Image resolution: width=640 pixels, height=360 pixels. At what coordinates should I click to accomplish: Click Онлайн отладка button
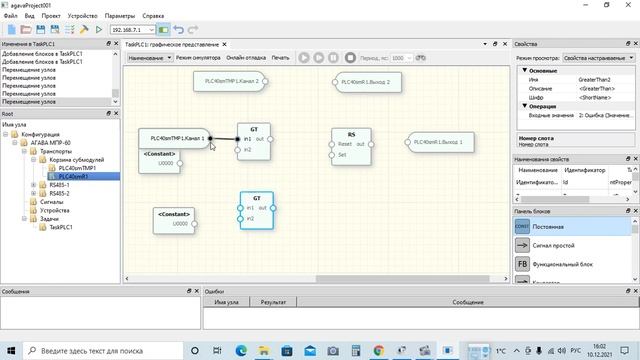[x=246, y=58]
